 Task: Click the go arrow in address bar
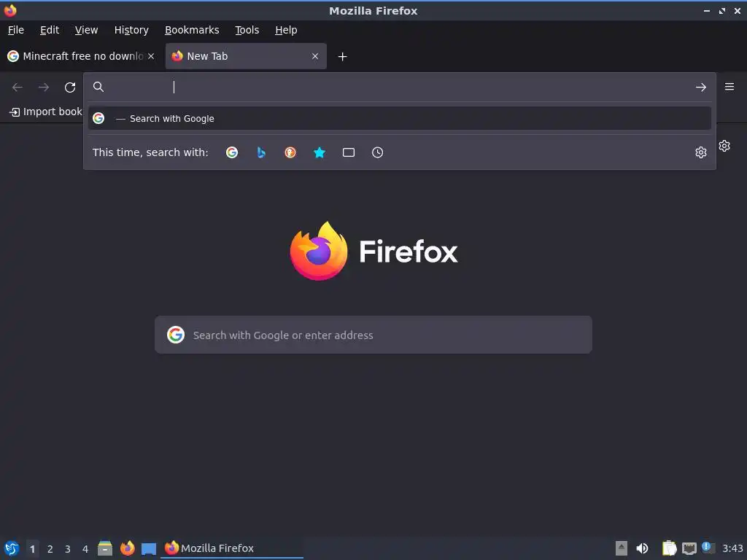[x=701, y=87]
